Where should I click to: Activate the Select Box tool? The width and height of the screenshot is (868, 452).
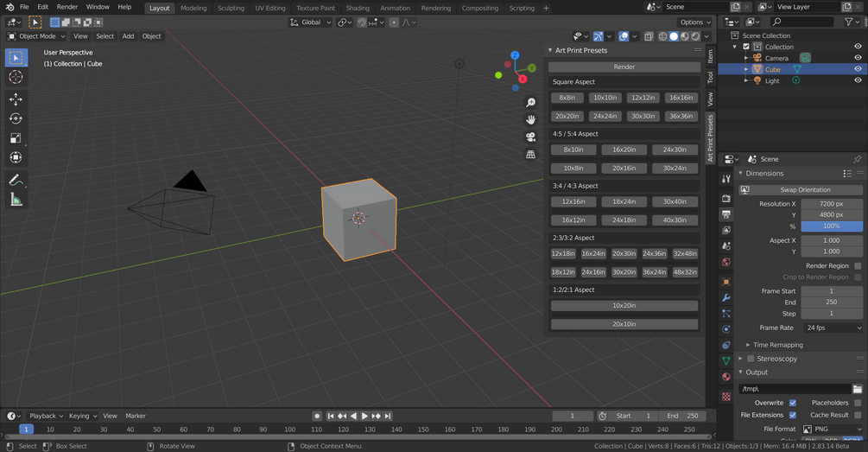(16, 58)
